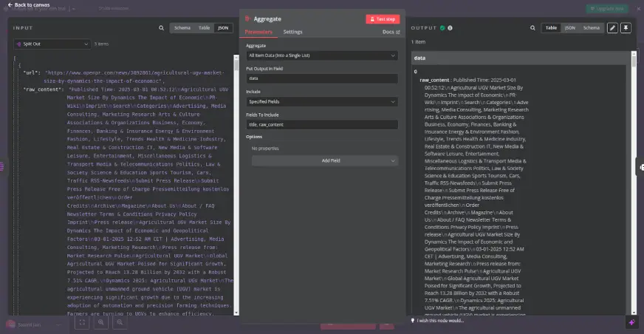Screen dimensions: 644x334
Task: Click the back arrow to return to canvas
Action: 10,5
